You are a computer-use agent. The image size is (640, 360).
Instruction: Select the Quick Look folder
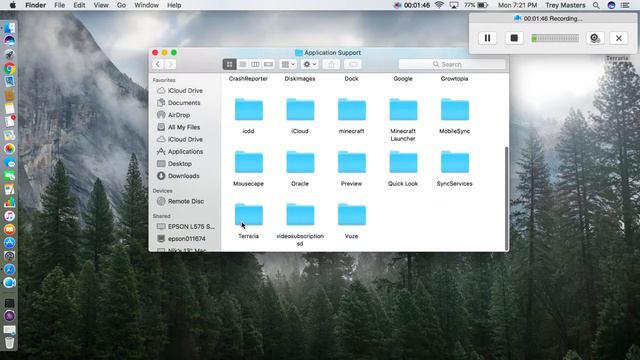pyautogui.click(x=403, y=162)
